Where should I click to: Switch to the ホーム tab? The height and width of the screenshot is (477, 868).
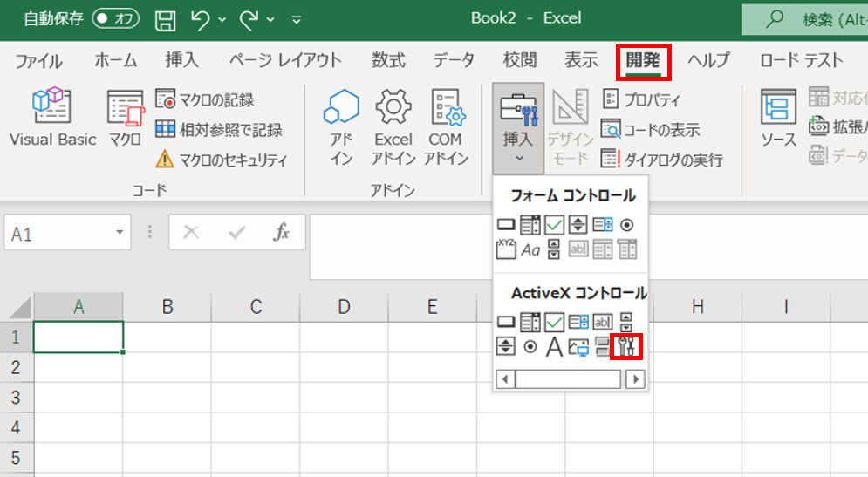pos(116,60)
